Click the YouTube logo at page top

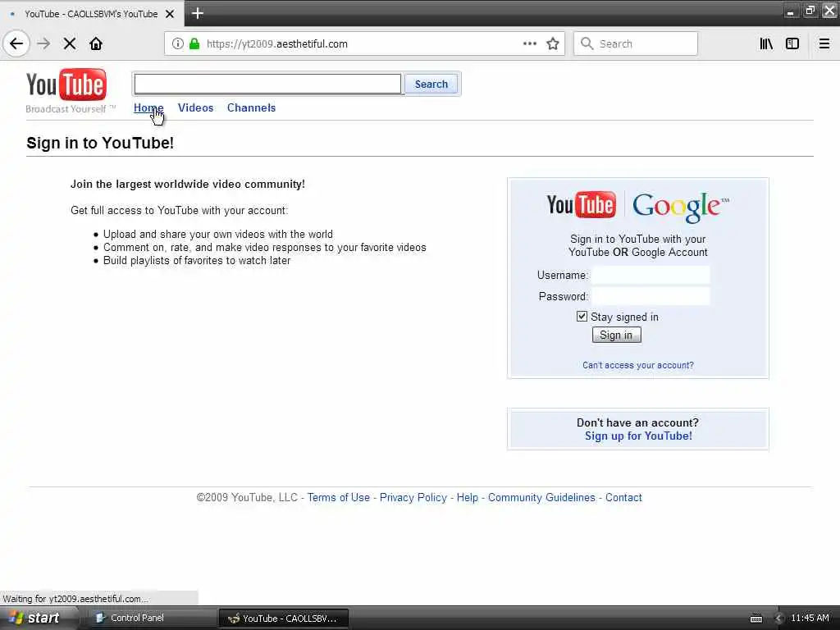tap(67, 84)
